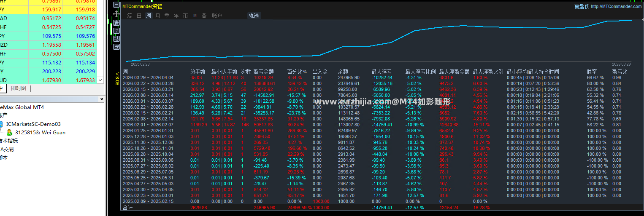Image resolution: width=644 pixels, height=216 pixels.
Task: Open the http://MTCommander.com link
Action: [x=616, y=6]
